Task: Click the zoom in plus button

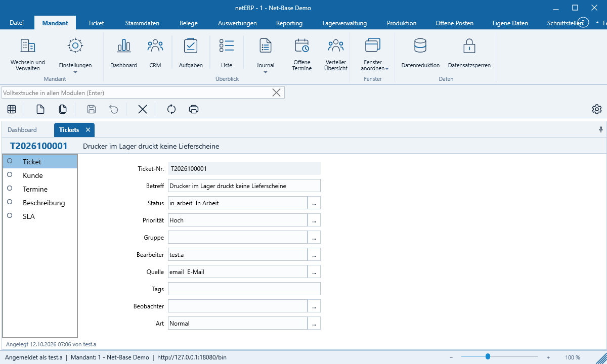Action: coord(548,357)
